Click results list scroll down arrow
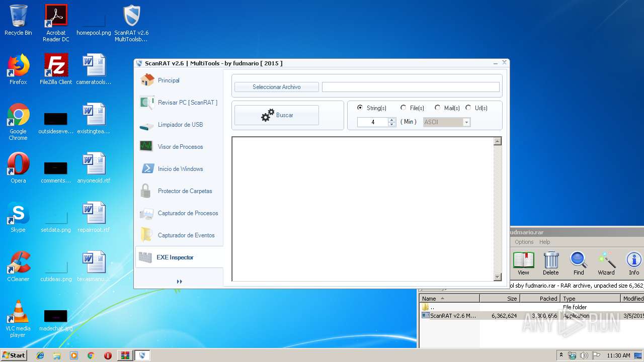Screen dimensions: 644x362 click(498, 277)
